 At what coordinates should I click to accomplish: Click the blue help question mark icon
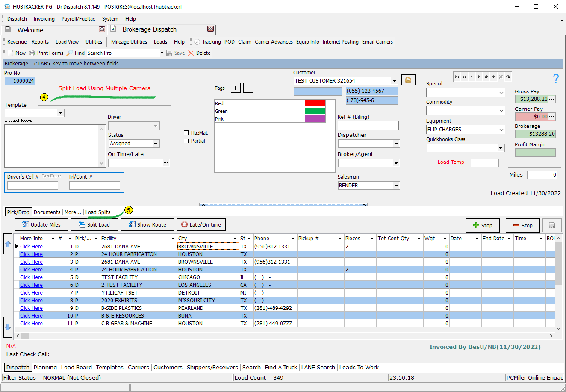pyautogui.click(x=556, y=78)
